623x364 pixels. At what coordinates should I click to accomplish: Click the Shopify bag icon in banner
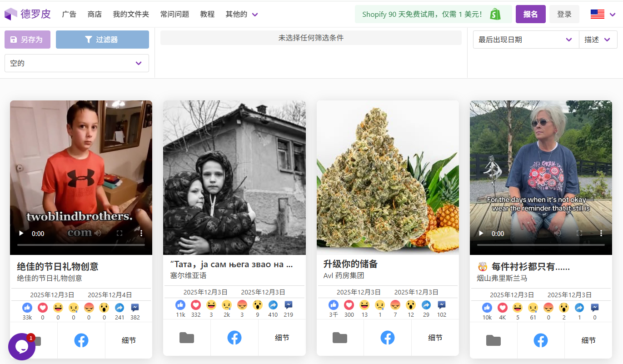coord(495,14)
